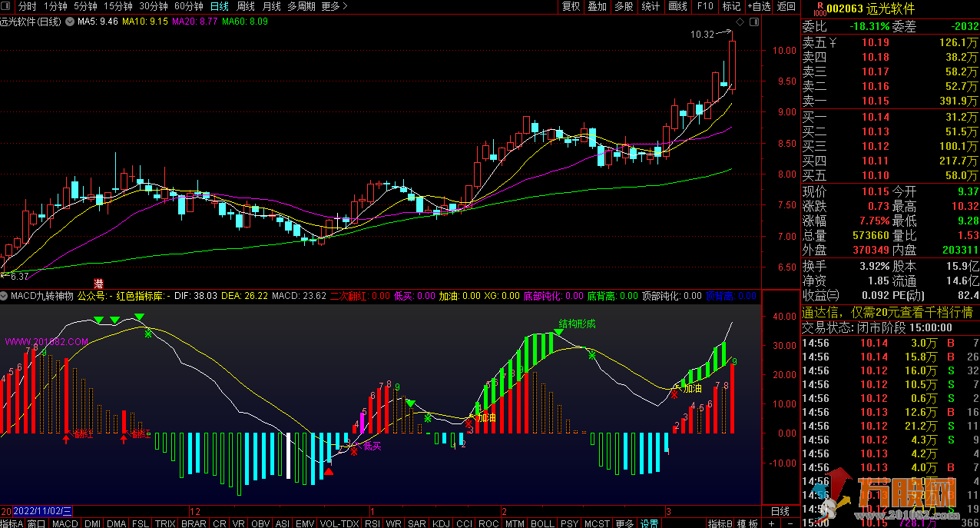
Task: Select the ROC indicator tab
Action: pos(488,523)
